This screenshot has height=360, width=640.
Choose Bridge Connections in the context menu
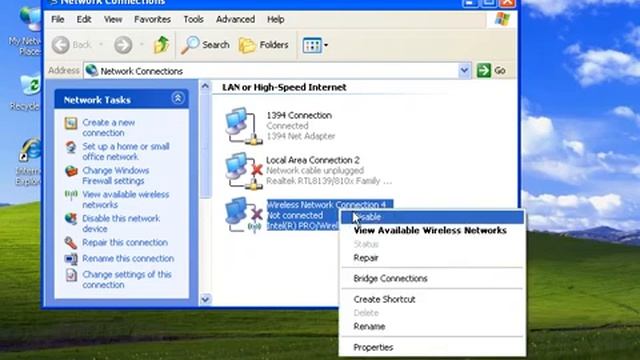[x=432, y=278]
